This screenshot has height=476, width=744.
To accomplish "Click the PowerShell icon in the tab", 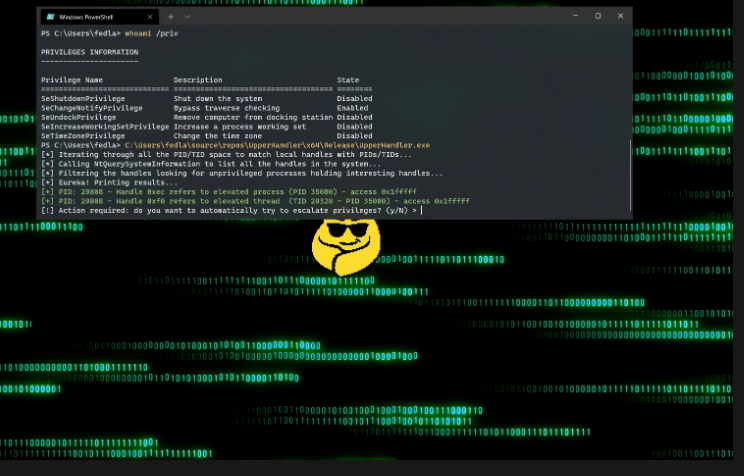I will click(x=50, y=16).
